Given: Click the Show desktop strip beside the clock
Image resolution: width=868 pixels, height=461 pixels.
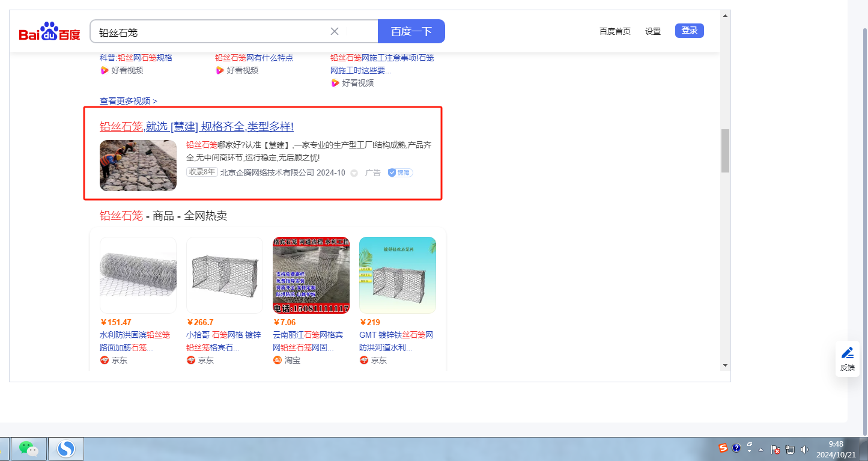Looking at the screenshot, I should [x=863, y=449].
